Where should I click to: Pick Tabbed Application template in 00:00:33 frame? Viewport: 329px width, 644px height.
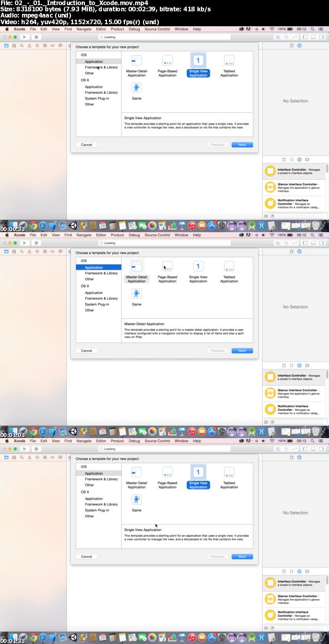(x=229, y=66)
